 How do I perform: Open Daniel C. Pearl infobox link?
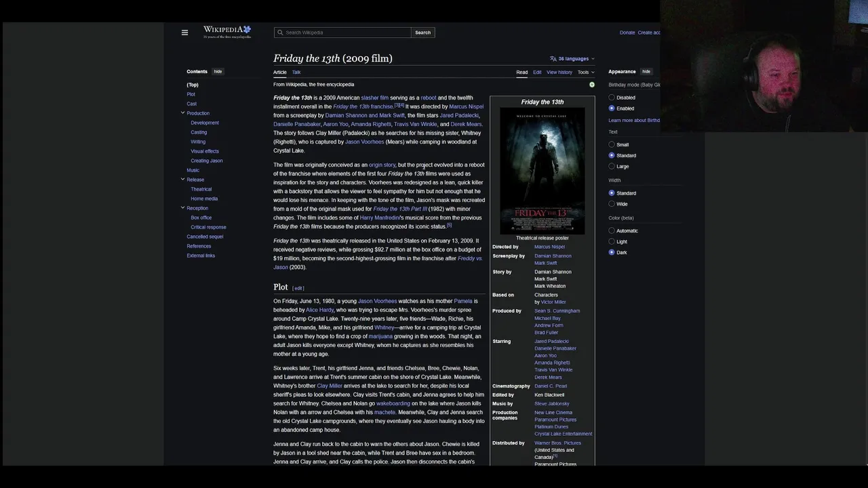[x=551, y=386]
